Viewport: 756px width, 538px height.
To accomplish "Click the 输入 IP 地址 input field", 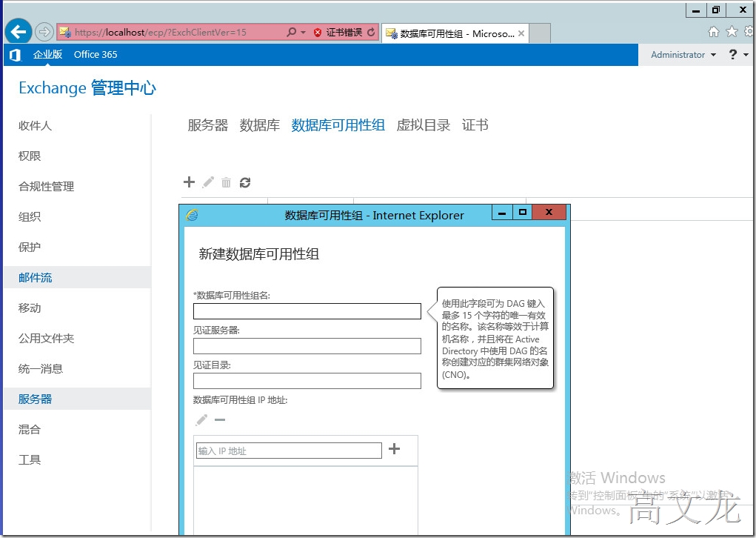I will [289, 451].
